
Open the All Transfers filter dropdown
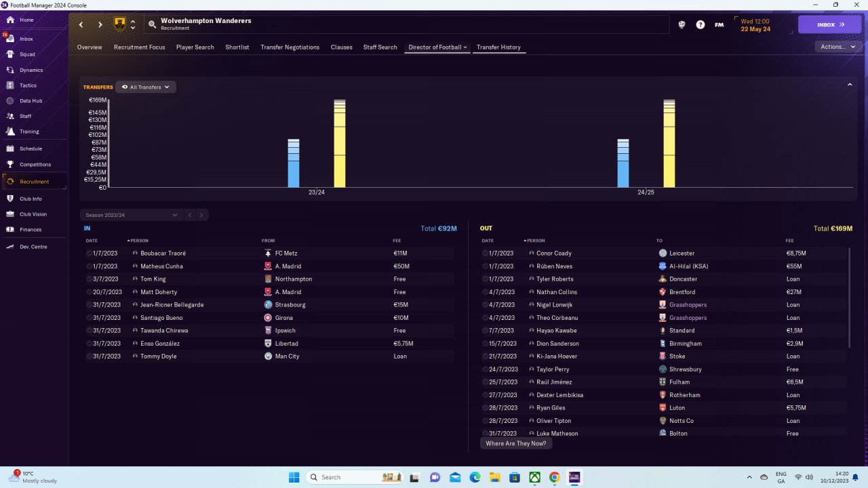click(x=146, y=87)
